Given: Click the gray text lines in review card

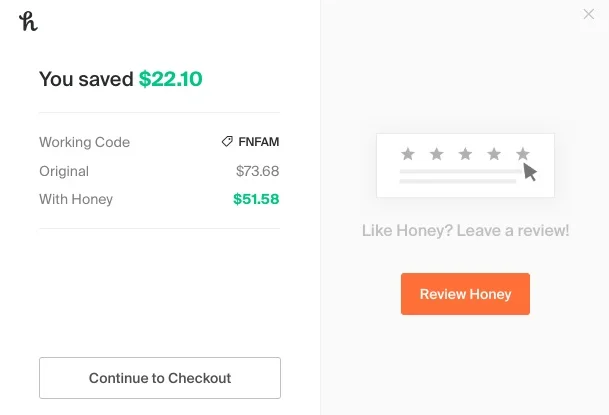Looking at the screenshot, I should pos(461,176).
